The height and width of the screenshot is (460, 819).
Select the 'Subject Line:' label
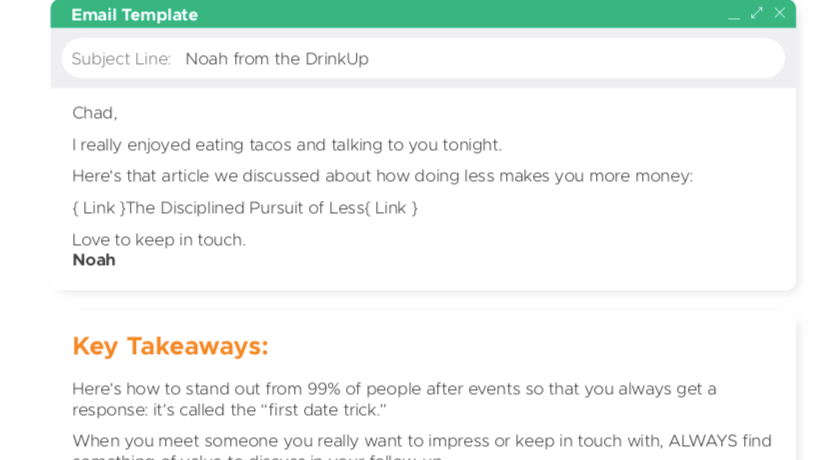(x=121, y=59)
